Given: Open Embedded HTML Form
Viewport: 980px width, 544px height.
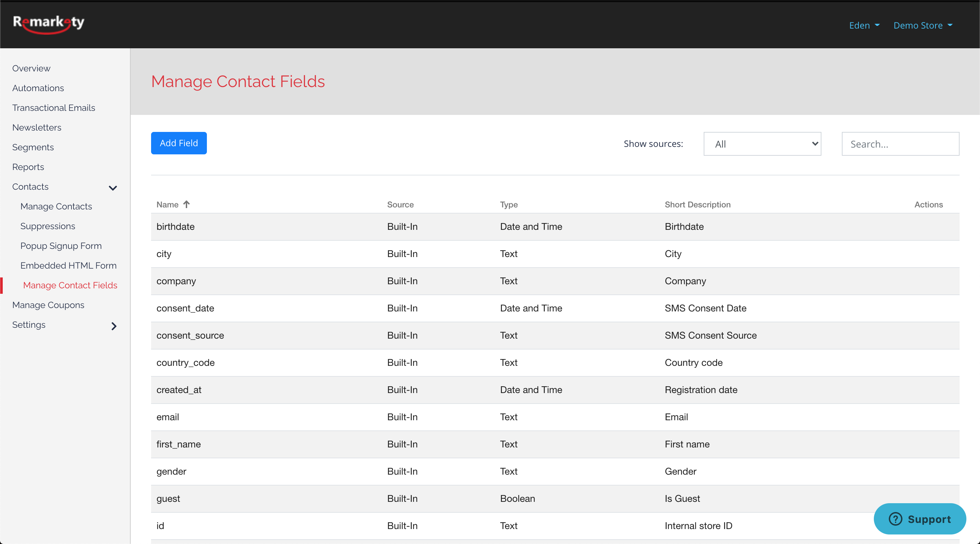Looking at the screenshot, I should click(68, 265).
